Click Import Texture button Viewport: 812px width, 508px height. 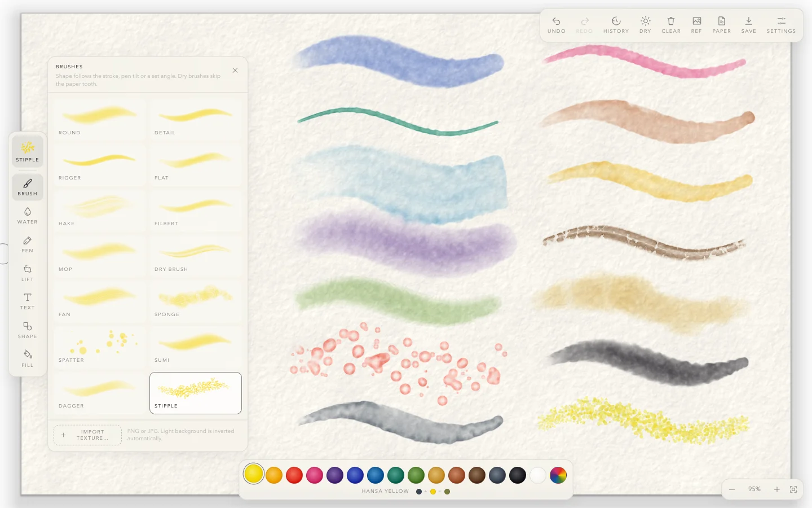click(87, 435)
